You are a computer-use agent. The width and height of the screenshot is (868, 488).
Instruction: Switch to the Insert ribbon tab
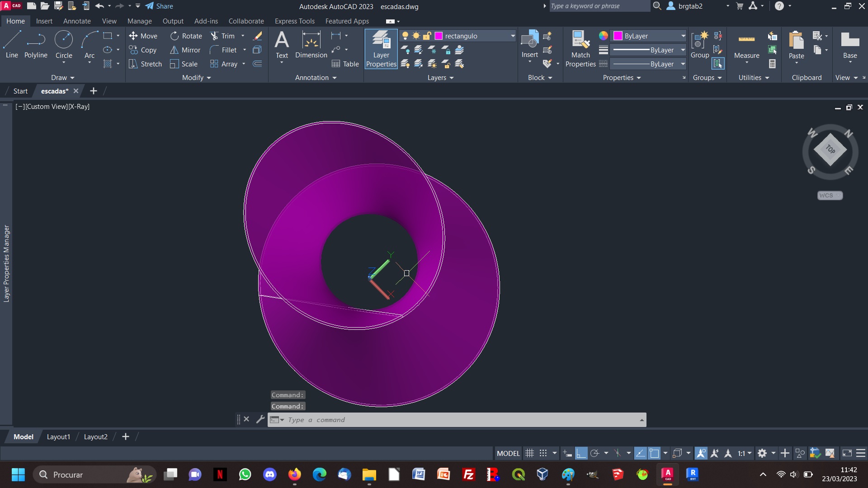click(x=44, y=21)
